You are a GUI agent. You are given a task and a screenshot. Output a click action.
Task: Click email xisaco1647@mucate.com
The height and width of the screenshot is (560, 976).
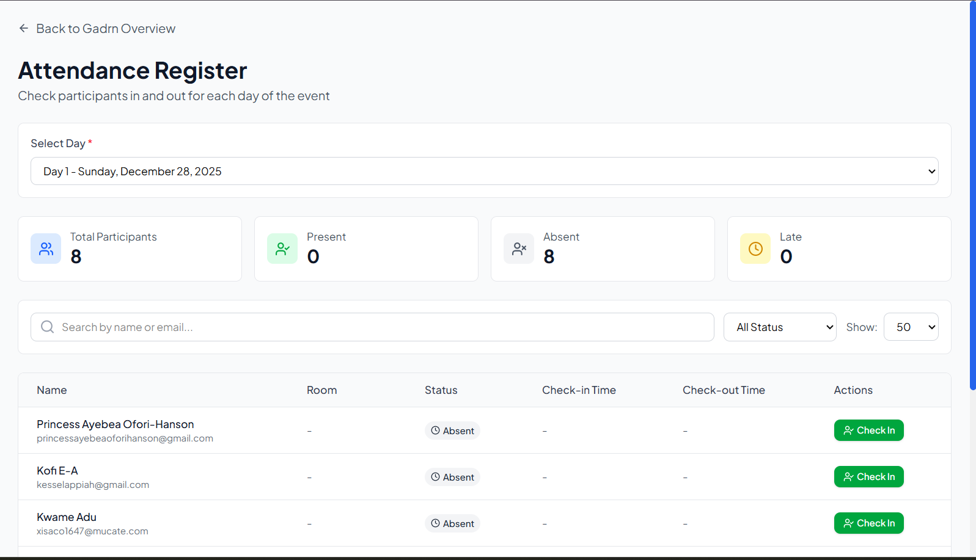tap(92, 531)
